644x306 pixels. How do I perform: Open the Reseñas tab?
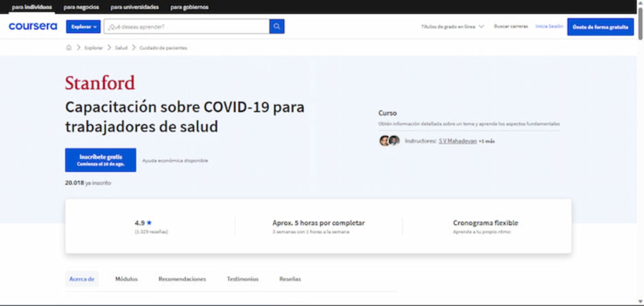(290, 279)
